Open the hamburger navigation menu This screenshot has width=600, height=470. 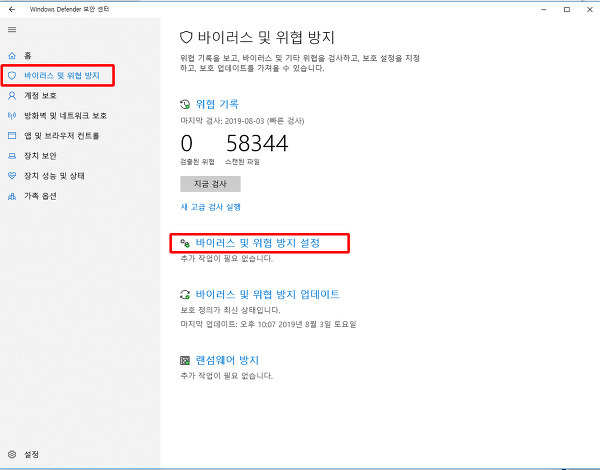(x=12, y=29)
